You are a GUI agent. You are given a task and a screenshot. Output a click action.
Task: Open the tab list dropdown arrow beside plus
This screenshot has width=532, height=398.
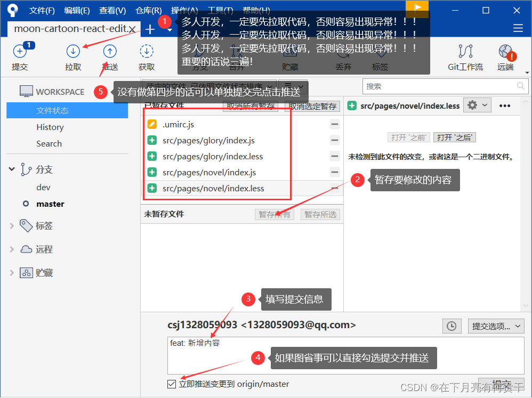click(x=170, y=30)
